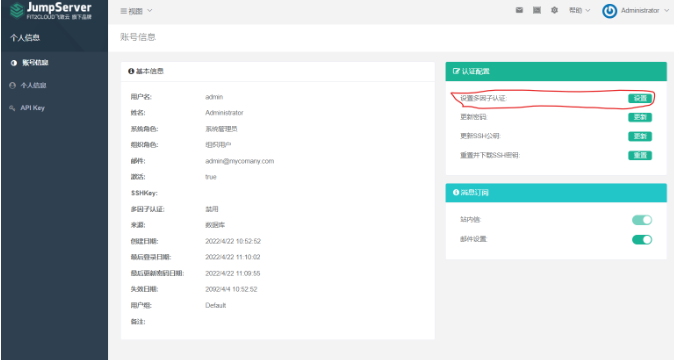Expand the 帮助 dropdown menu
The image size is (674, 360).
click(579, 10)
